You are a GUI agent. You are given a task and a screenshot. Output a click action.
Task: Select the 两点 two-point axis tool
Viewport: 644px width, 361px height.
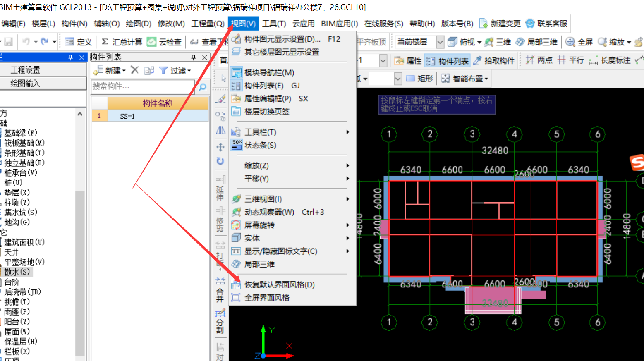pyautogui.click(x=539, y=60)
